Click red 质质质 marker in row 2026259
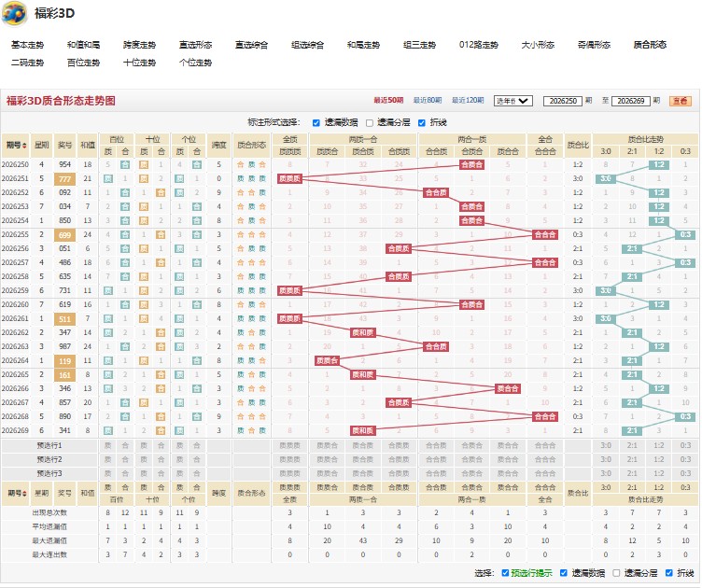 pyautogui.click(x=289, y=290)
